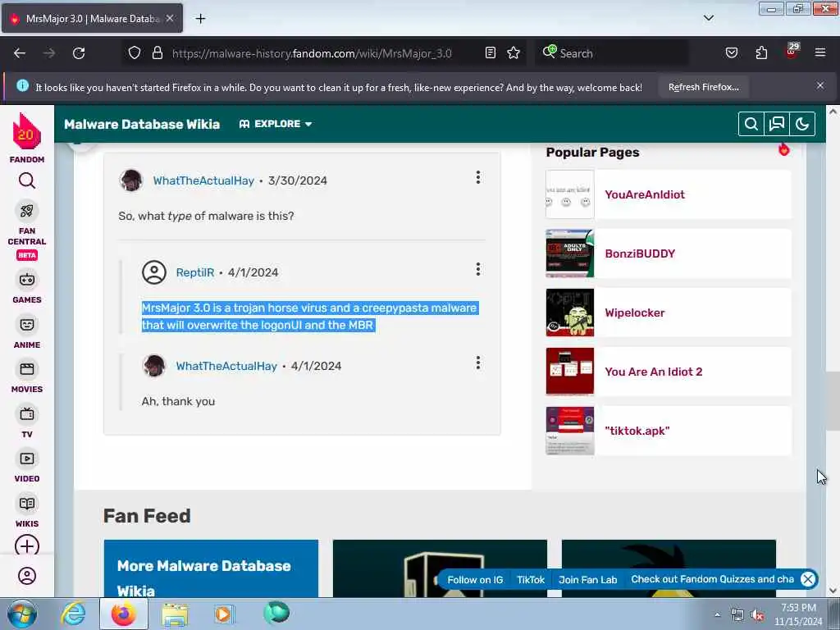Select the MrsMajor 3.0 browser tab
The width and height of the screenshot is (840, 630).
tap(92, 19)
